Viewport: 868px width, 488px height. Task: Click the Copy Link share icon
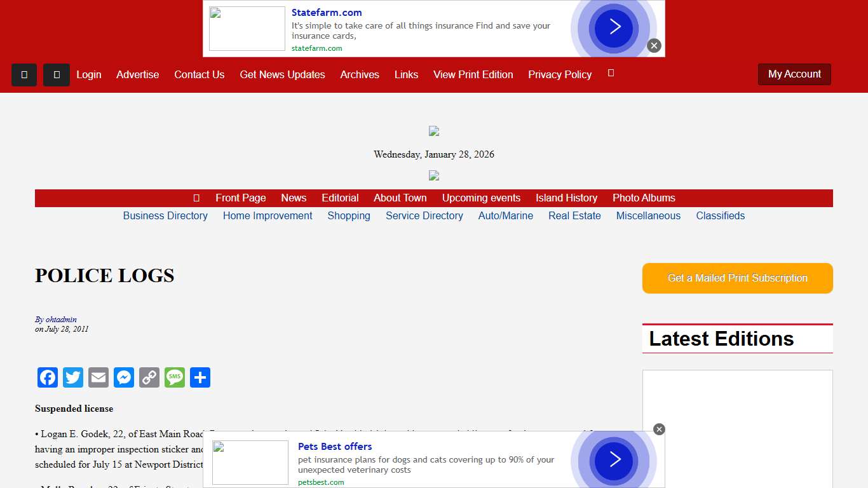coord(149,377)
